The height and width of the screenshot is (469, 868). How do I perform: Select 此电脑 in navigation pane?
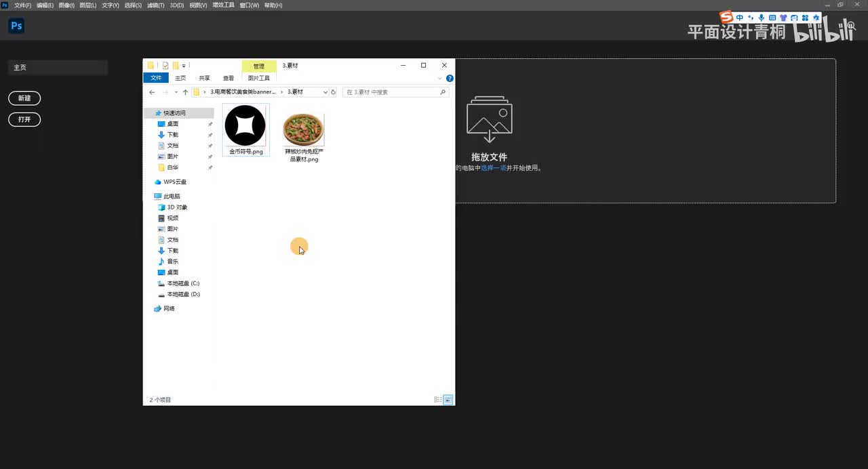pyautogui.click(x=172, y=197)
